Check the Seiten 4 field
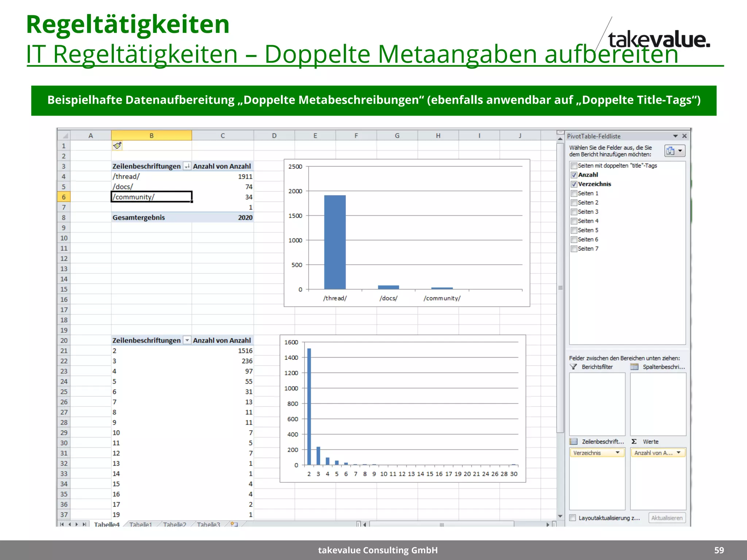Screen dimensions: 747x560 click(x=574, y=221)
